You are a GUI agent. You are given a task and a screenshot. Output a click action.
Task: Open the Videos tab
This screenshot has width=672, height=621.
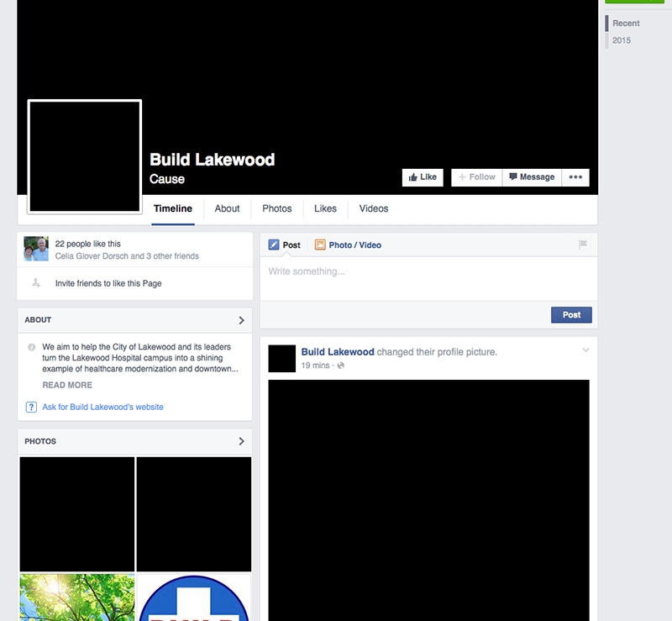374,208
